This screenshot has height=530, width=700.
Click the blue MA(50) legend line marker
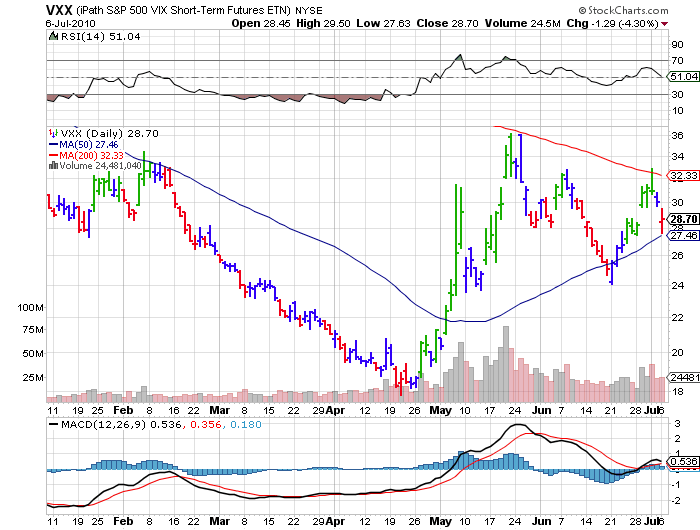[x=53, y=144]
